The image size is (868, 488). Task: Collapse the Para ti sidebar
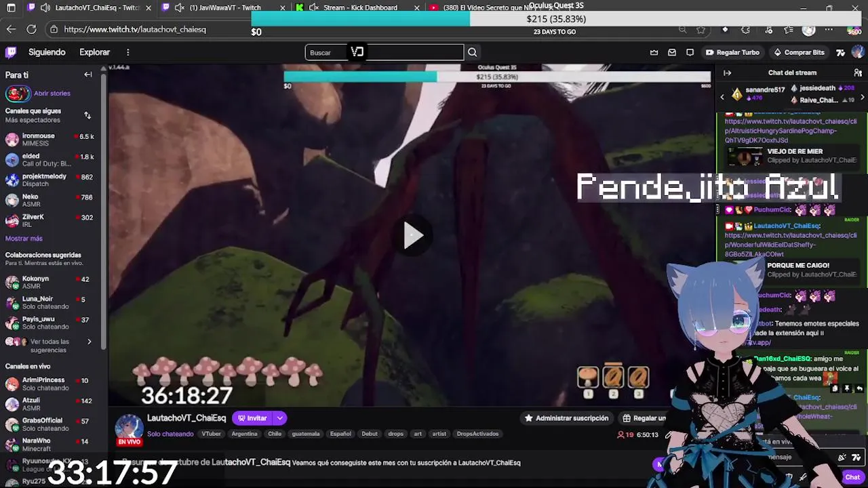(x=88, y=75)
